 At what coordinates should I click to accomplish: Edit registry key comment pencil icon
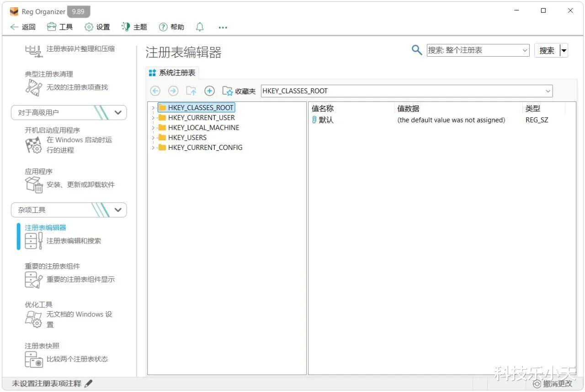click(x=89, y=384)
